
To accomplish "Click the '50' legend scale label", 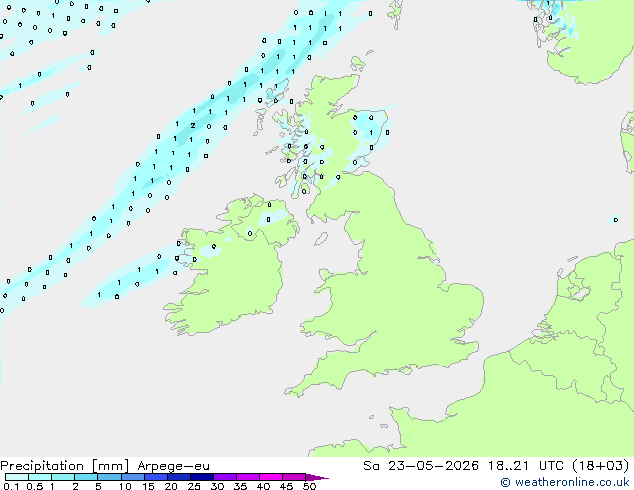I will tap(310, 486).
